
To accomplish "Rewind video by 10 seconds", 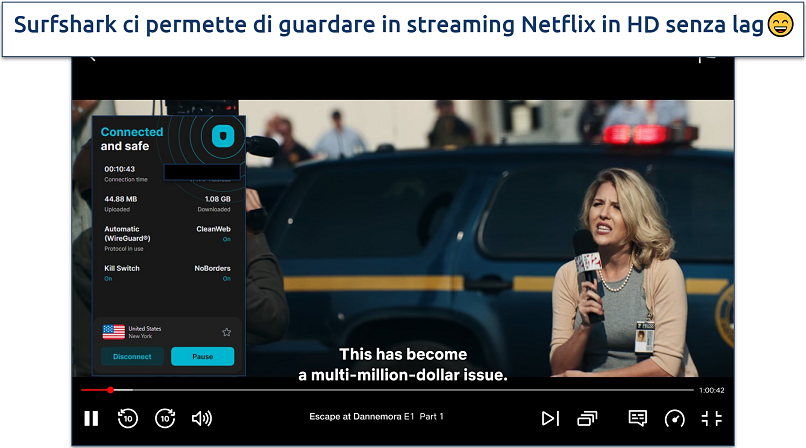I will [128, 418].
